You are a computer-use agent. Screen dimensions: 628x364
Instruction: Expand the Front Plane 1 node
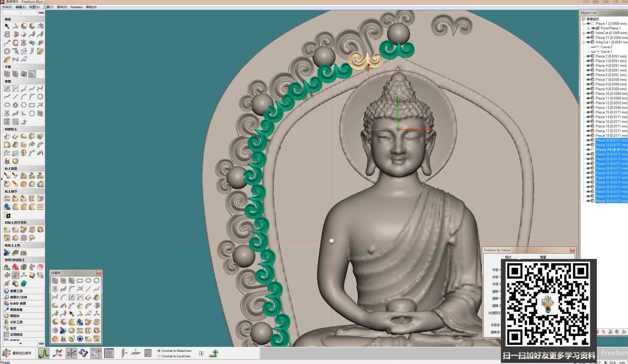588,28
